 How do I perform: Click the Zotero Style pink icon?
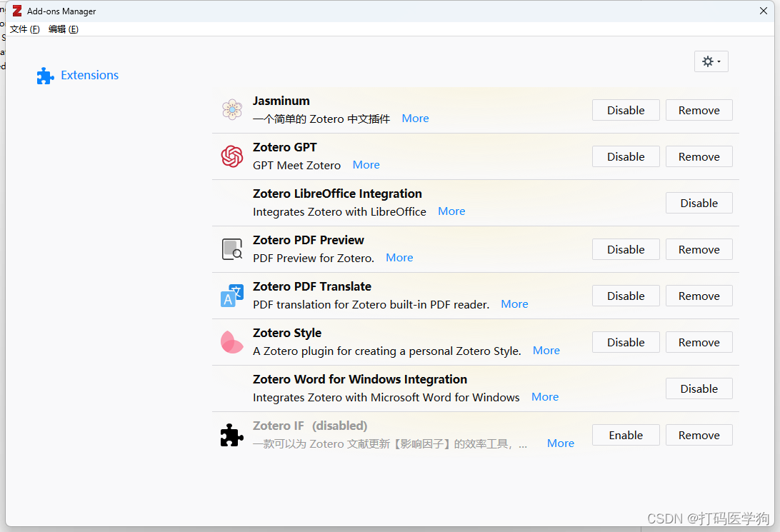(232, 342)
